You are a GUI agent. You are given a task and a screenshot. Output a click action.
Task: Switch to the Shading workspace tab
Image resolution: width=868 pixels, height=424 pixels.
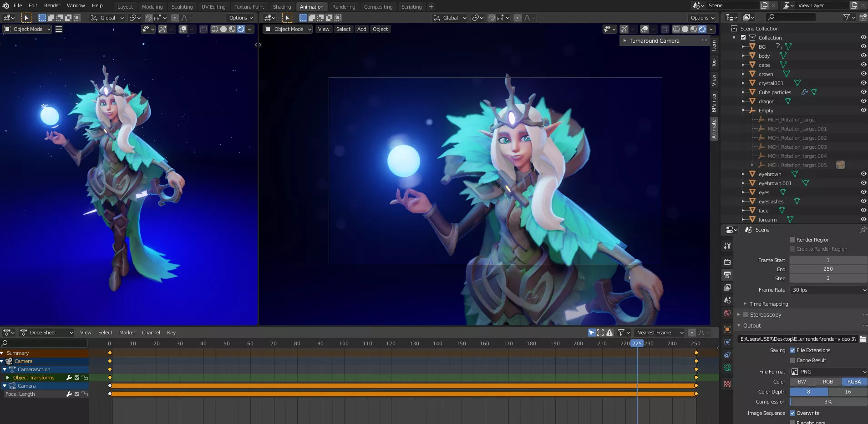coord(282,7)
